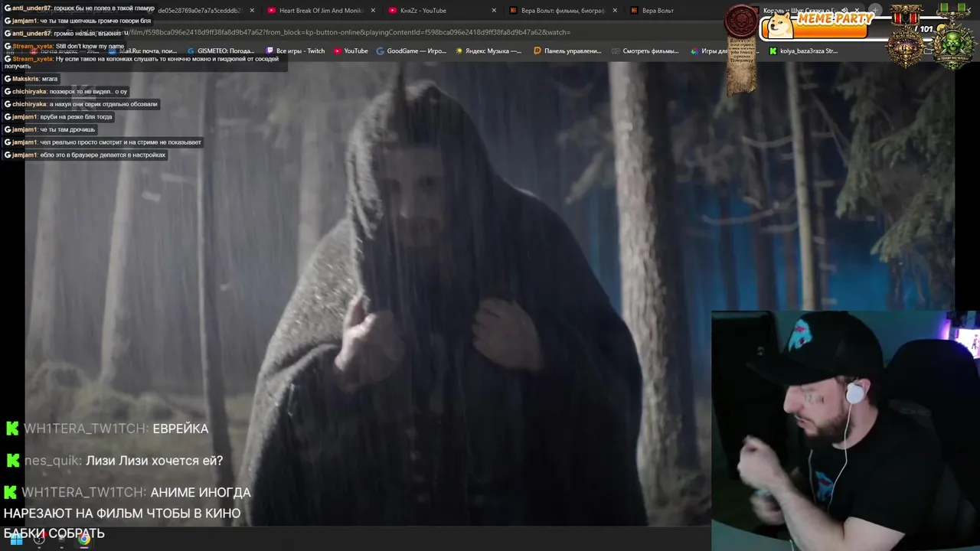This screenshot has width=980, height=551.
Task: Open the 'kolya_baza3raza Str...' bookmark
Action: click(x=803, y=51)
